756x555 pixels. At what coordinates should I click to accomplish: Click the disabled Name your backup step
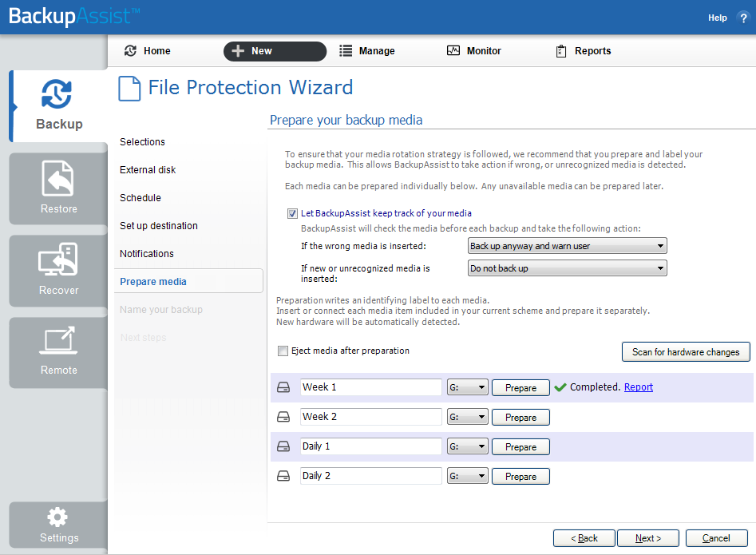pos(161,310)
